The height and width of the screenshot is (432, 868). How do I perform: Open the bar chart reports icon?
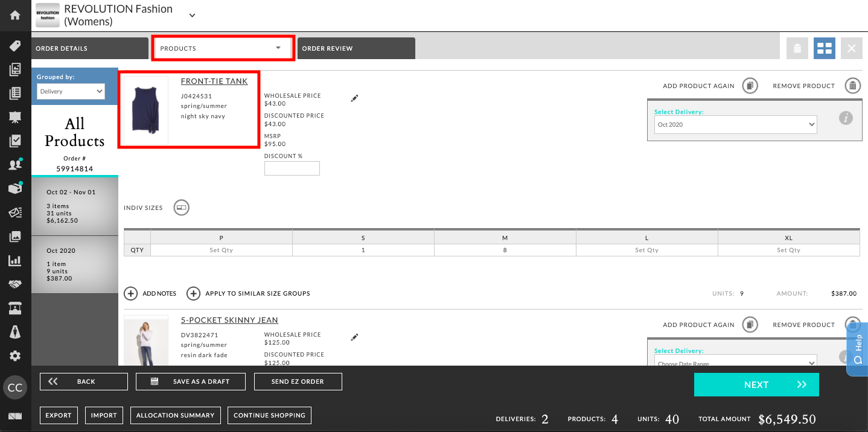coord(15,261)
